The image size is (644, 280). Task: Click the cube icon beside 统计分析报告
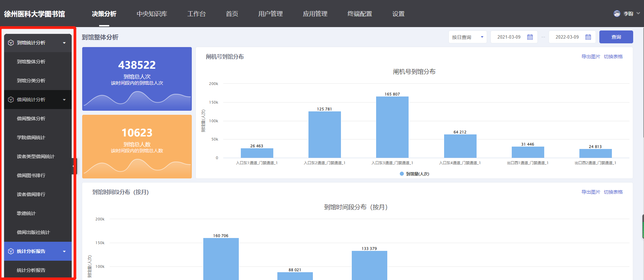pos(11,251)
